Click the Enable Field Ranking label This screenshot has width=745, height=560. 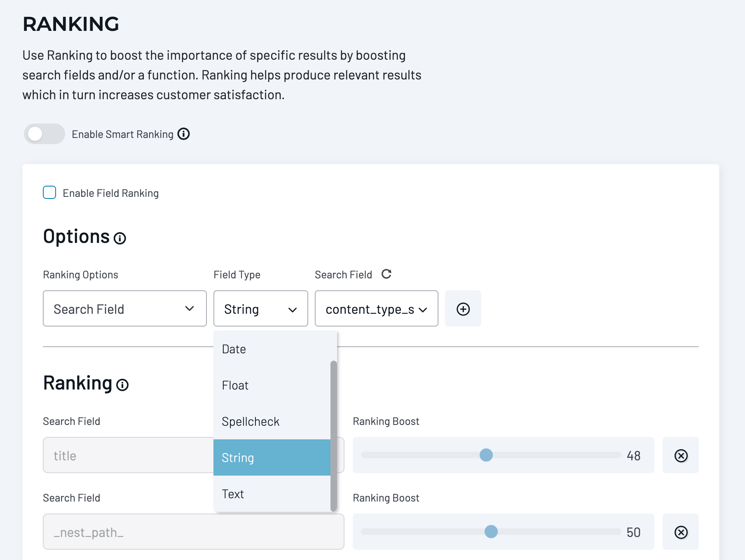(x=110, y=193)
